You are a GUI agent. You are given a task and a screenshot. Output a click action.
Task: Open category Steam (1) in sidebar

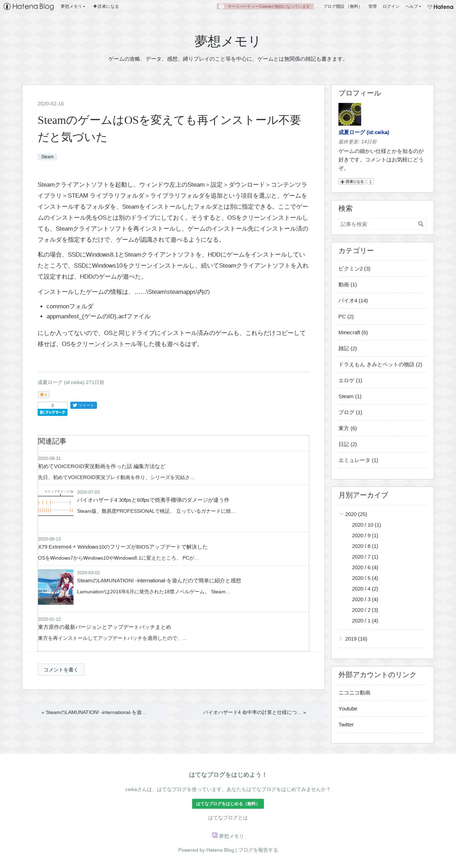[x=350, y=396]
